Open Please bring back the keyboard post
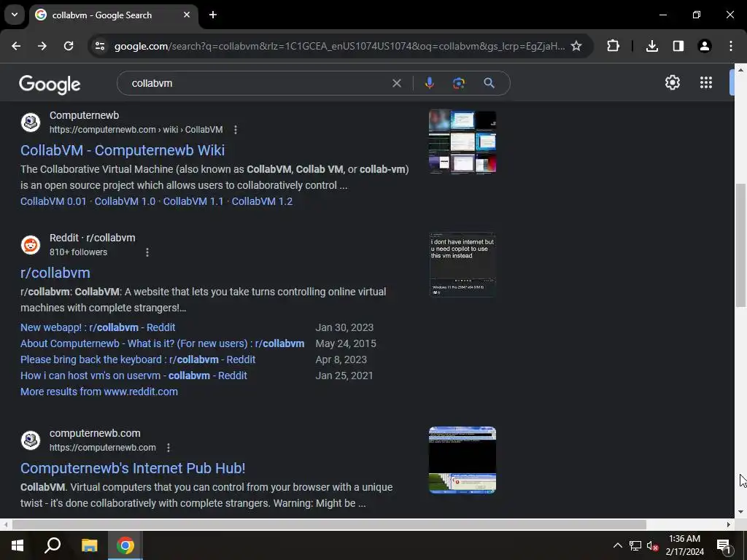 [x=138, y=359]
